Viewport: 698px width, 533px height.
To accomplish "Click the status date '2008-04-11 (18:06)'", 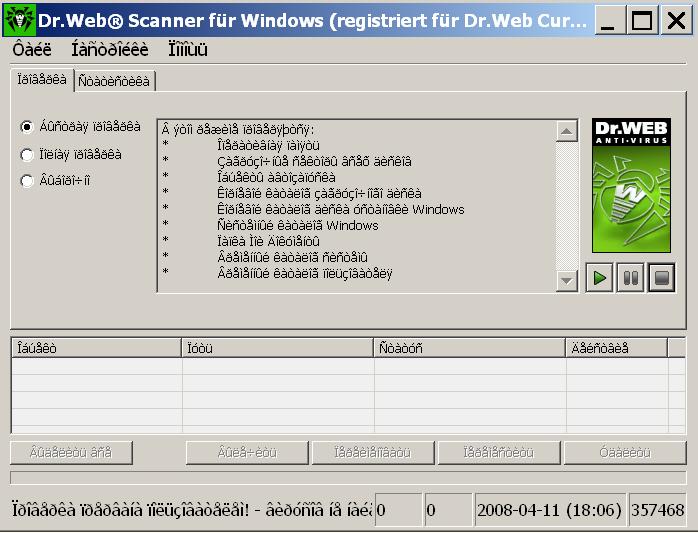I will [x=550, y=510].
